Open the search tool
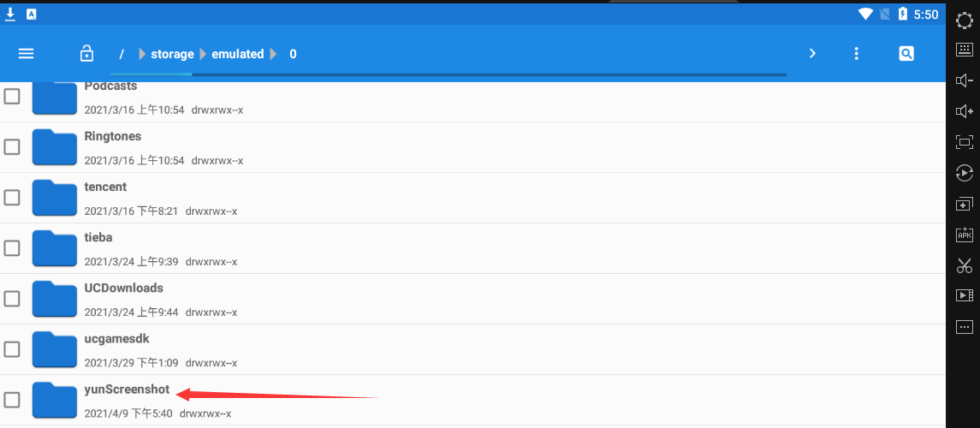Screen dimensions: 980x428 (x=906, y=53)
